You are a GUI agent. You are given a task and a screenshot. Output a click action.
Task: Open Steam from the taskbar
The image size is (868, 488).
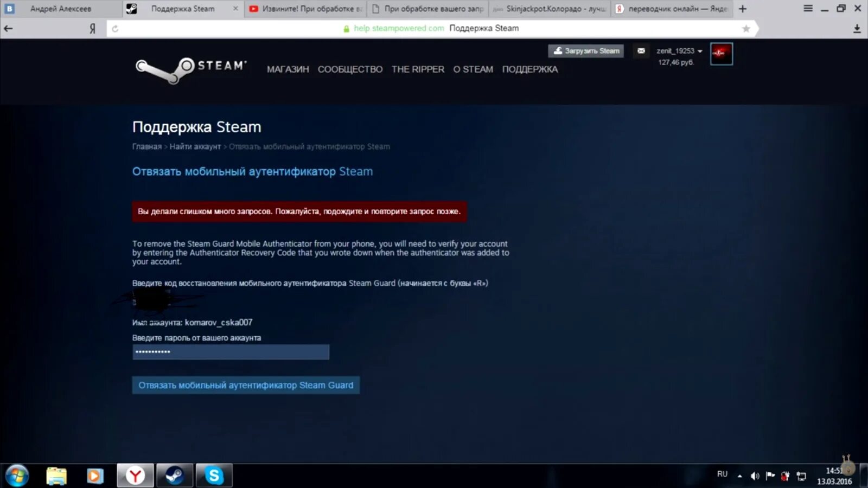tap(174, 476)
